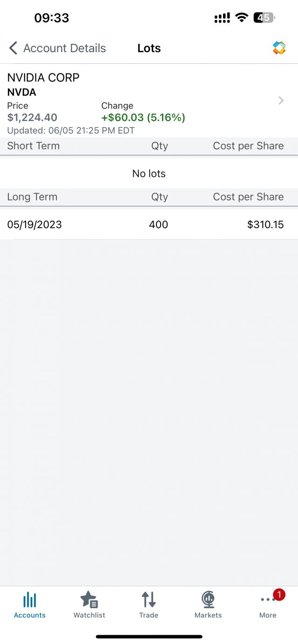This screenshot has width=298, height=644.
Task: Tap the Accounts bar chart icon
Action: [30, 600]
